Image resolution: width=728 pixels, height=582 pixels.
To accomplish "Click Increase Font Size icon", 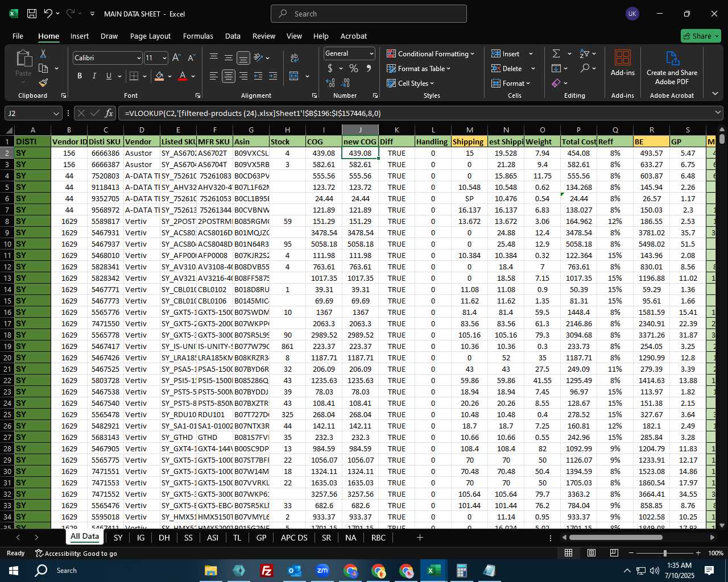I will [176, 58].
